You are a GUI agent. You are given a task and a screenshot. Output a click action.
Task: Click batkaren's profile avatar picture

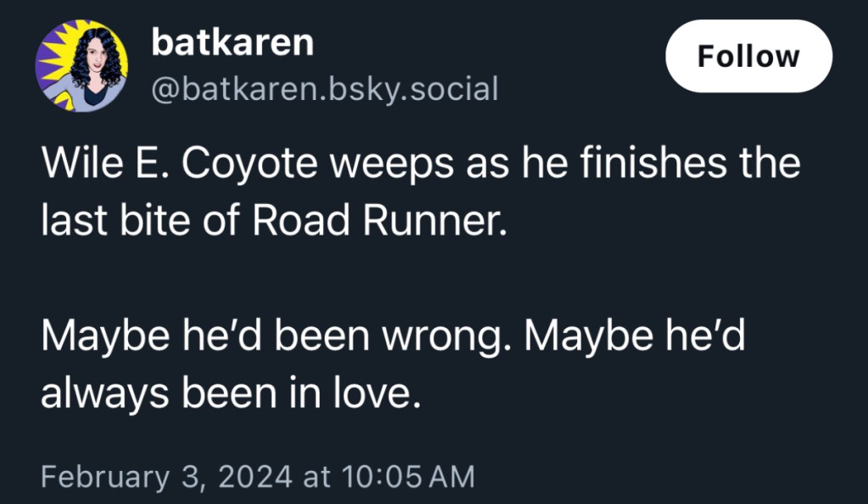click(81, 67)
